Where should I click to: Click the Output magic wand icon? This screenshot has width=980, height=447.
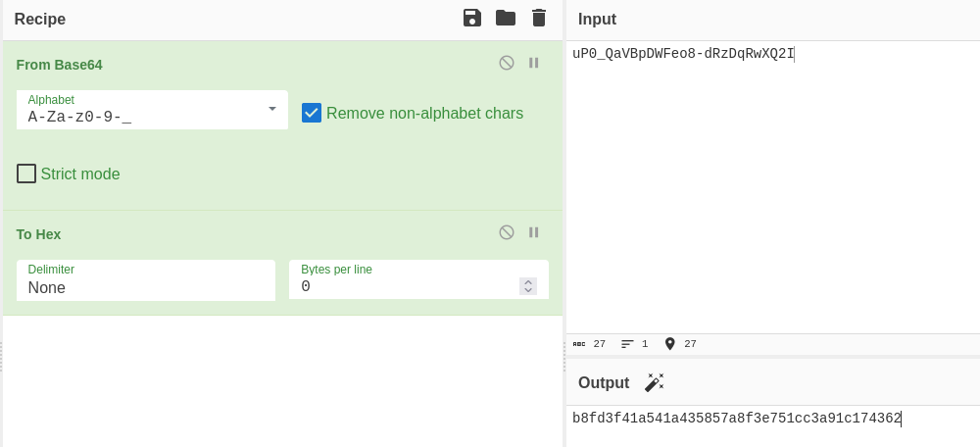coord(654,382)
